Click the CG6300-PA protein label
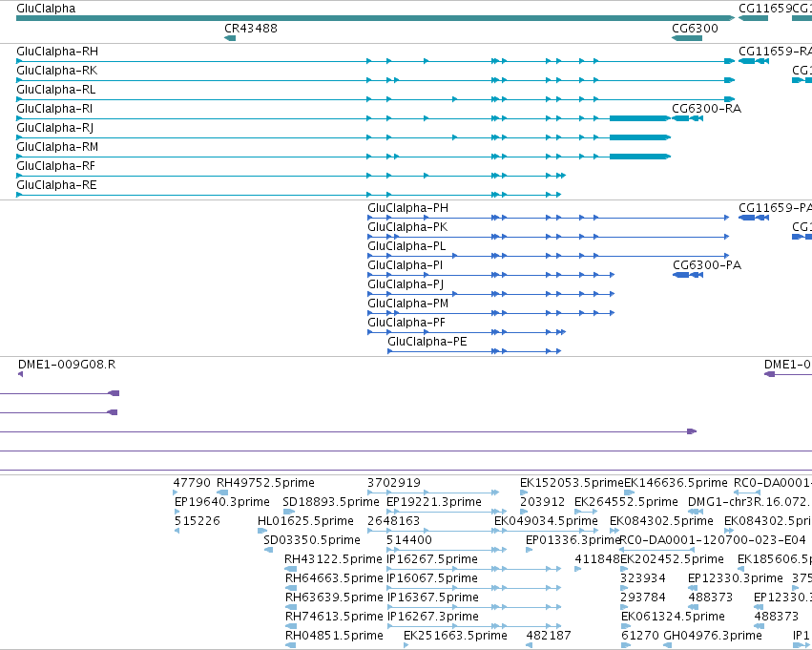Viewport: 812px width, 650px height. pyautogui.click(x=707, y=265)
